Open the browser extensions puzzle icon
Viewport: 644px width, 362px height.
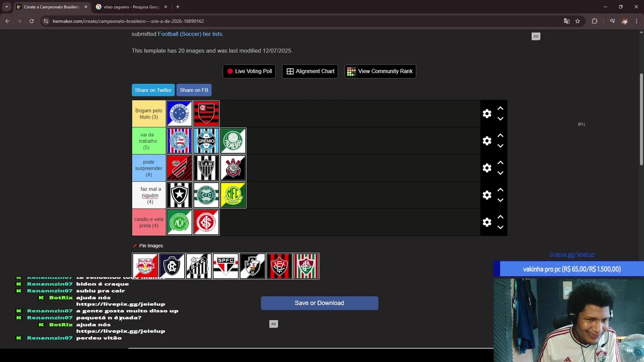coord(595,21)
